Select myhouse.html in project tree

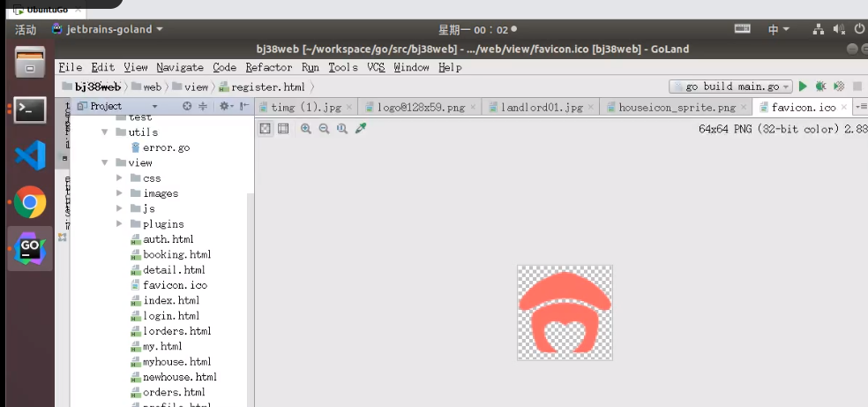tap(170, 362)
